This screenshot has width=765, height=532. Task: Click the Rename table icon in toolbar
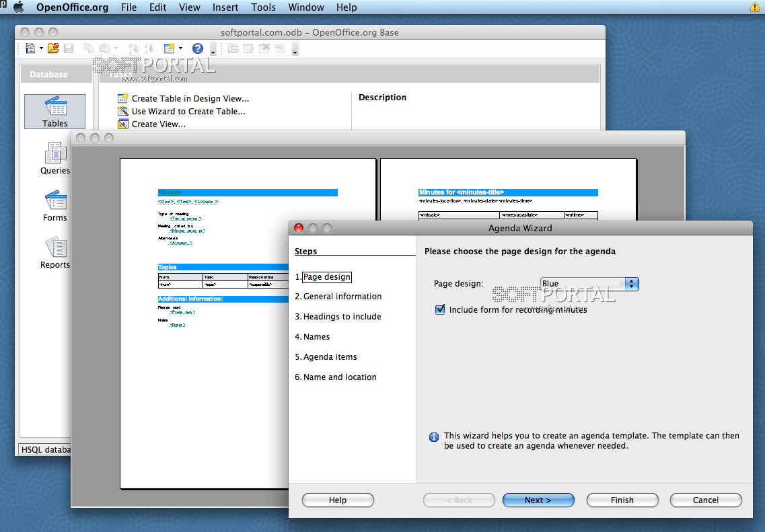280,48
